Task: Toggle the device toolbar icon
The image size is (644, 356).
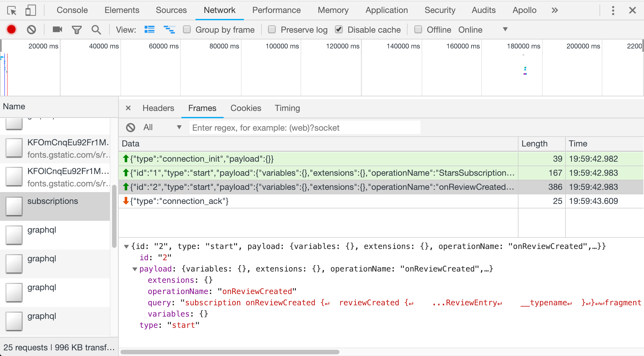Action: (30, 10)
